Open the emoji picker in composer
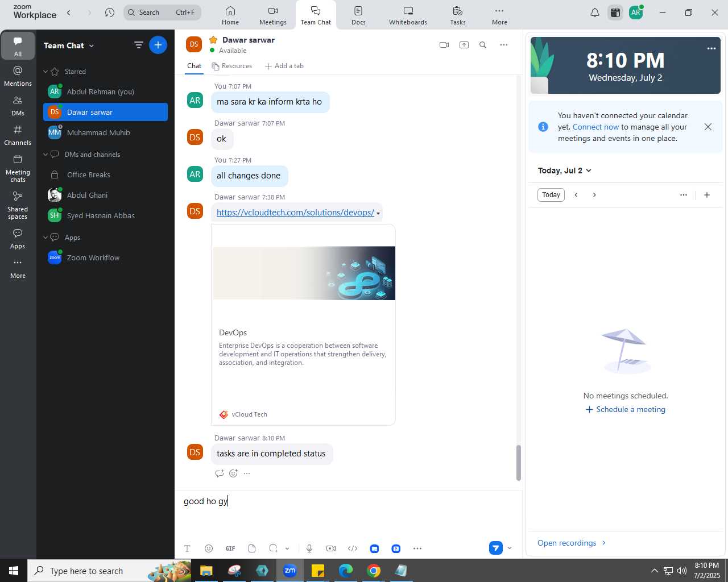 click(209, 548)
